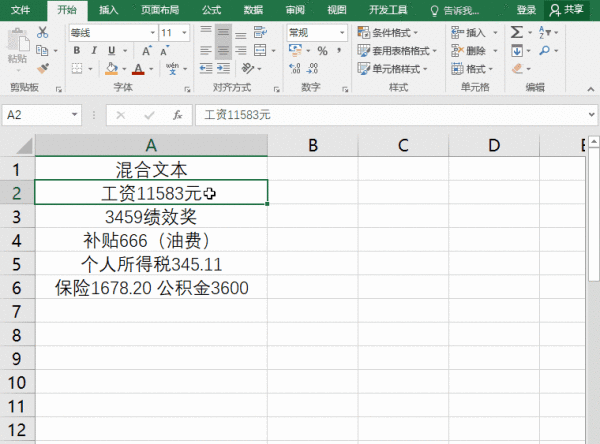The width and height of the screenshot is (600, 444).
Task: Open the 文件 tab
Action: click(x=20, y=10)
